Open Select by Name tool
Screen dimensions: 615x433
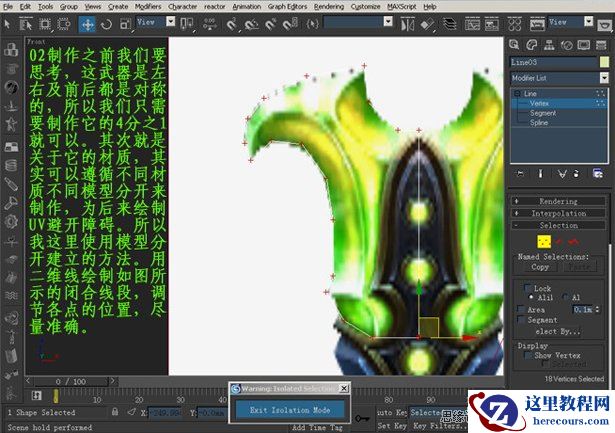[26, 24]
